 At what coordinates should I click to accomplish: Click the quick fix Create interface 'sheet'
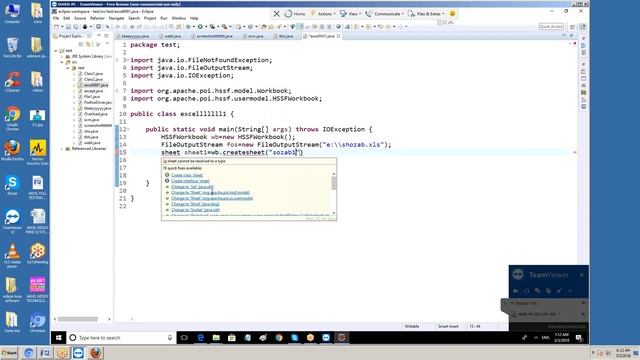click(190, 181)
